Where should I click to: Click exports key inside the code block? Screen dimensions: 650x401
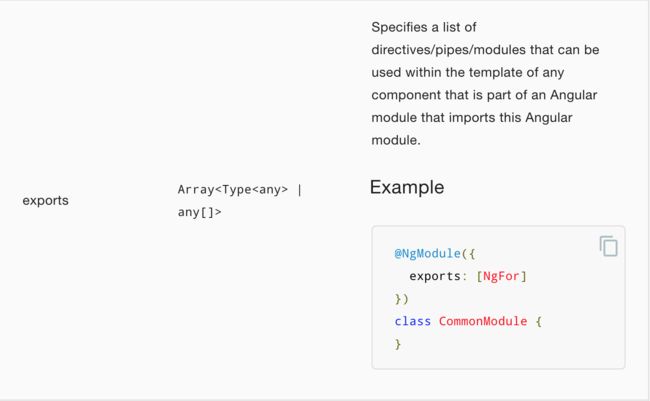coord(435,276)
